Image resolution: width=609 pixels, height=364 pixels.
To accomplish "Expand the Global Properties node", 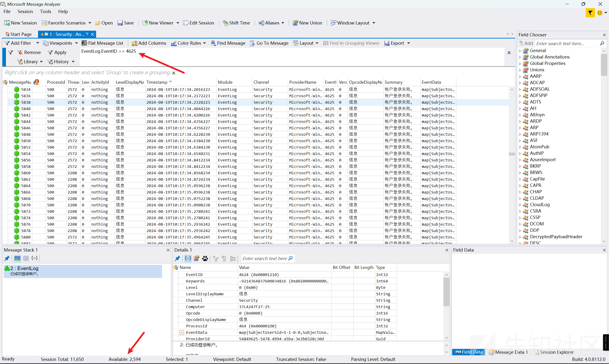I will [x=520, y=63].
